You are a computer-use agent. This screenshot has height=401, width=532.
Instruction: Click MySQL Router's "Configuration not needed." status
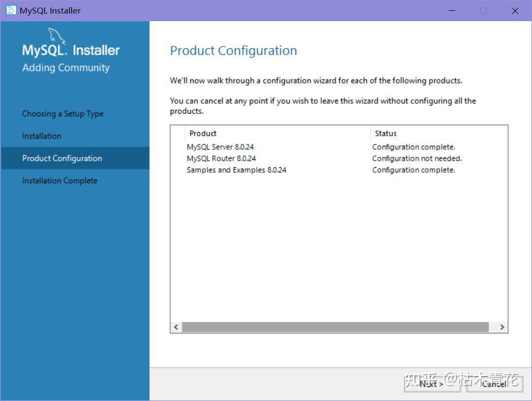(x=417, y=159)
